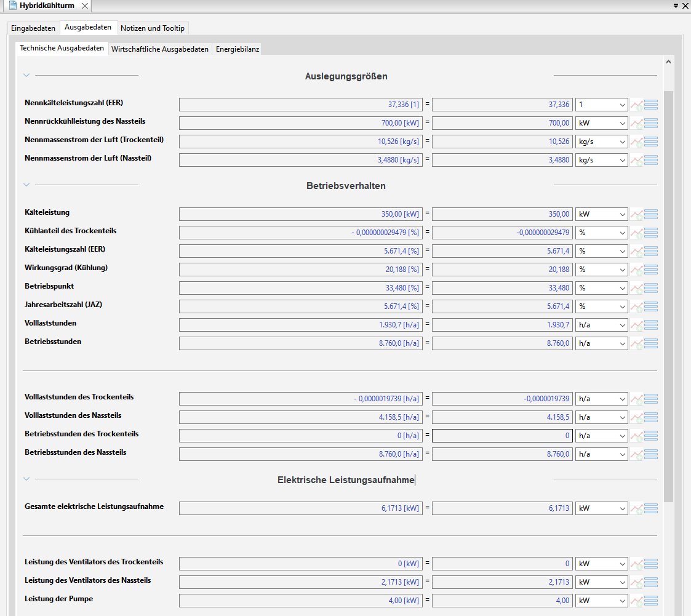Add chart for Gesamte elektrische Leistungsaufnahme
This screenshot has height=616, width=691.
click(636, 508)
